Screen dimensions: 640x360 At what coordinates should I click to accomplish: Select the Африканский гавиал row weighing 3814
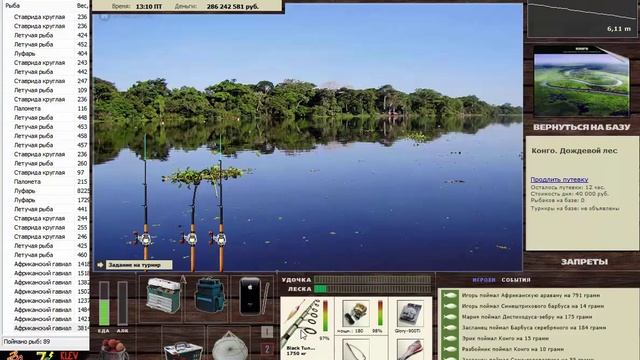(46, 328)
